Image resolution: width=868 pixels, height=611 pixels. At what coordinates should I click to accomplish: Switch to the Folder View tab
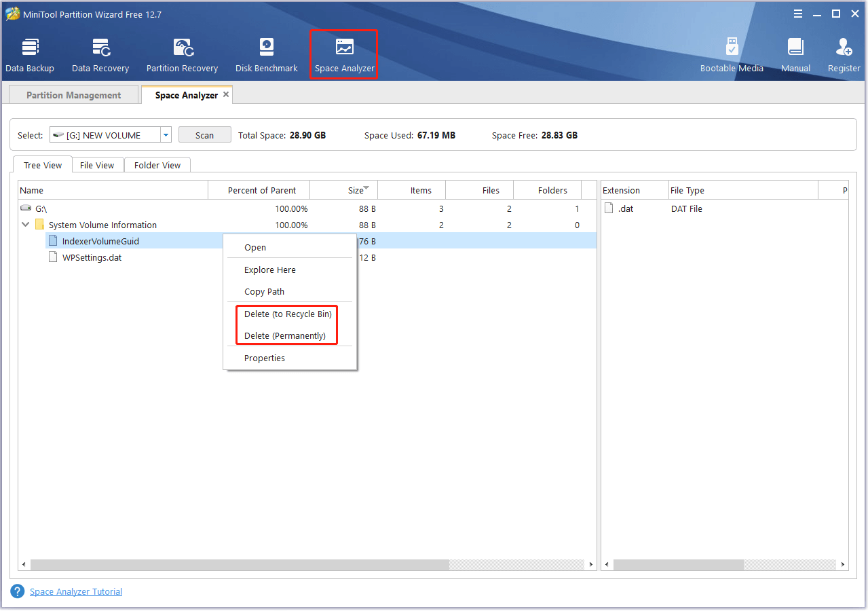(157, 165)
